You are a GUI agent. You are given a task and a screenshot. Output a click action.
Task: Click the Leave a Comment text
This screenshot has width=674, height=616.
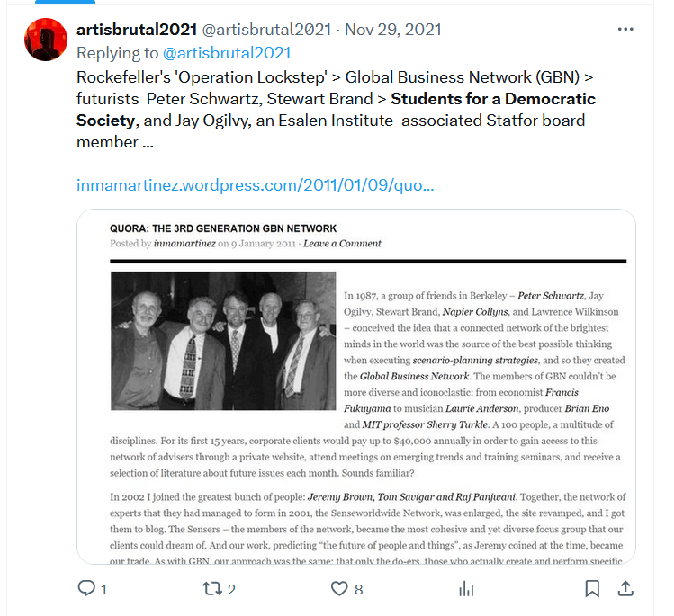point(342,244)
